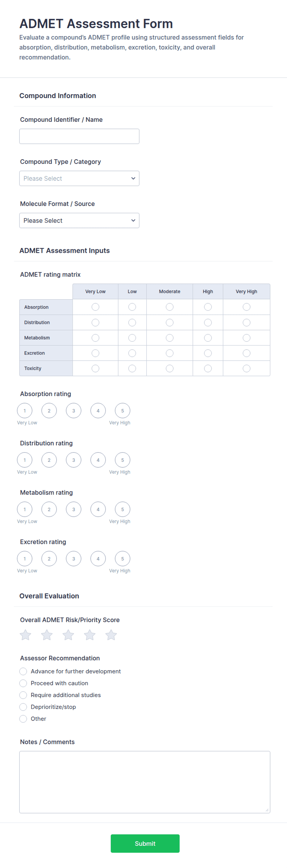
Task: Select 4 on Excretion rating scale
Action: [x=98, y=559]
